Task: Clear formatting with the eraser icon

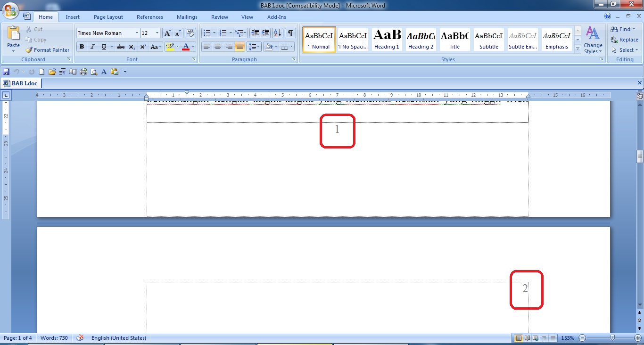Action: (x=190, y=33)
